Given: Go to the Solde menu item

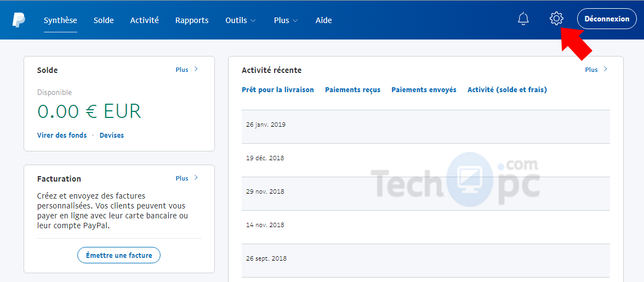Looking at the screenshot, I should coord(104,20).
